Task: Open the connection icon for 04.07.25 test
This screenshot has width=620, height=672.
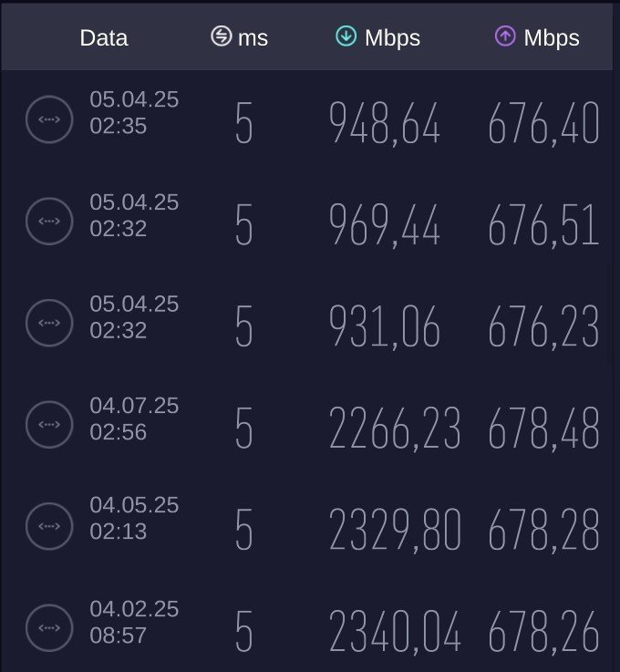Action: 49,425
